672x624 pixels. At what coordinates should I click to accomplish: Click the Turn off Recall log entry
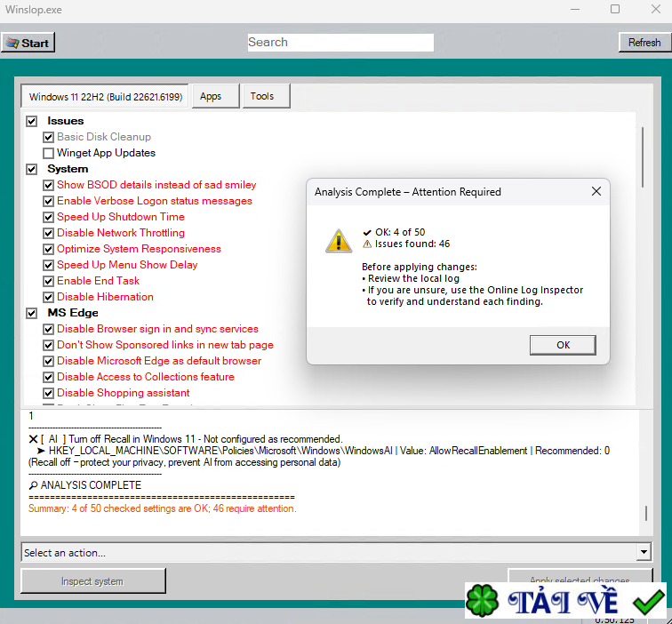tap(186, 439)
